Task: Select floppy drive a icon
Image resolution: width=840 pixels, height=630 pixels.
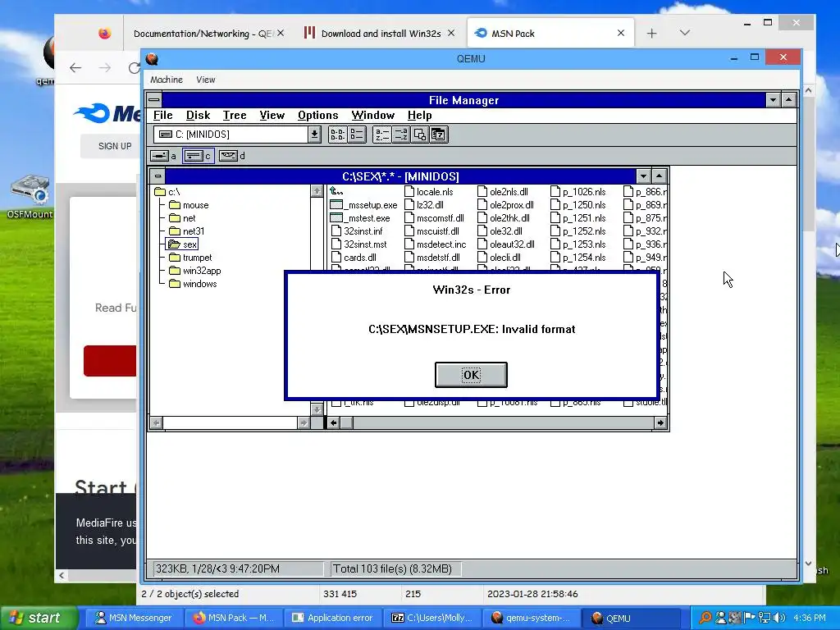Action: coord(163,156)
